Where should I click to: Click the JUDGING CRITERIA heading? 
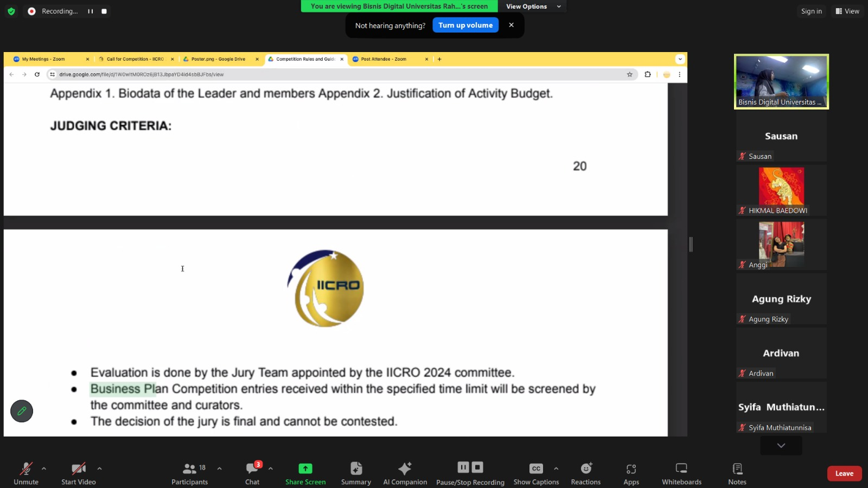point(111,126)
